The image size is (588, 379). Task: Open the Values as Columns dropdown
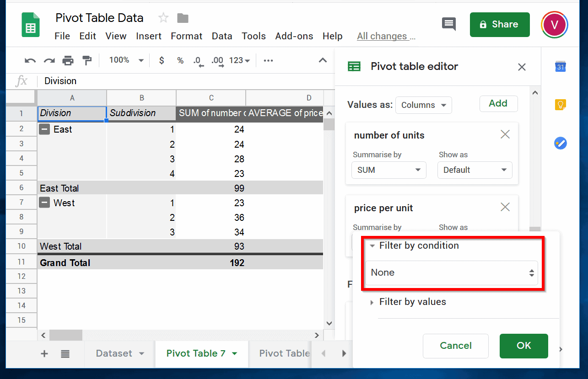coord(423,105)
